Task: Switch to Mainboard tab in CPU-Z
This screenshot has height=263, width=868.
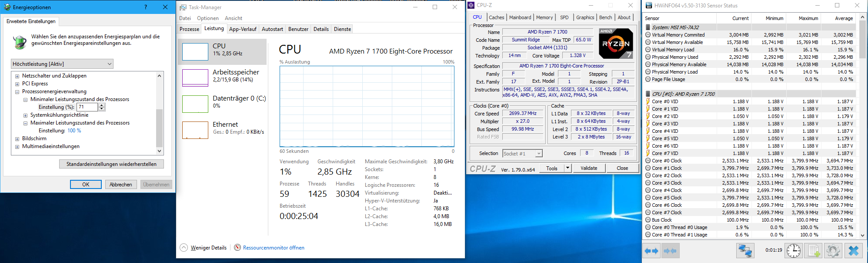Action: 520,17
